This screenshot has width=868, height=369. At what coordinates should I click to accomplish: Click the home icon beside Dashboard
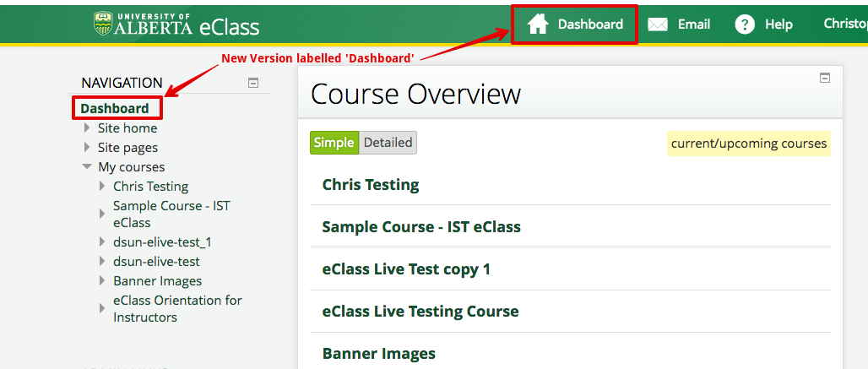click(x=538, y=24)
